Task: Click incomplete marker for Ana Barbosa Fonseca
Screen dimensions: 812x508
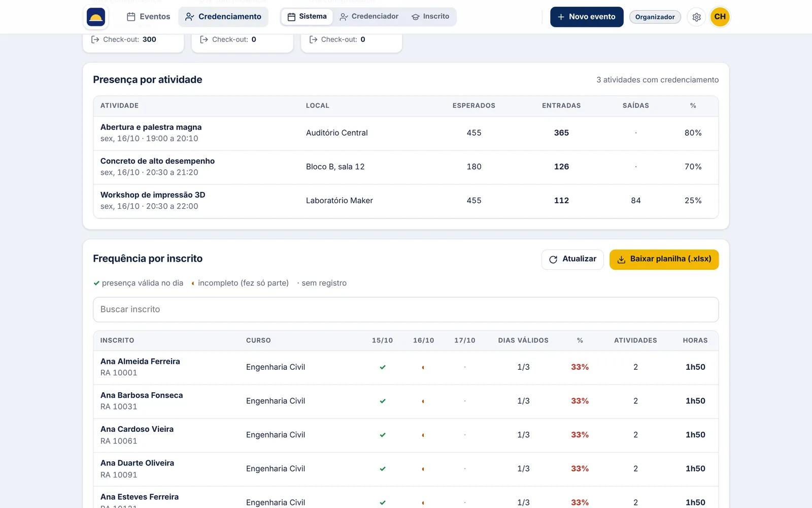Action: [423, 401]
